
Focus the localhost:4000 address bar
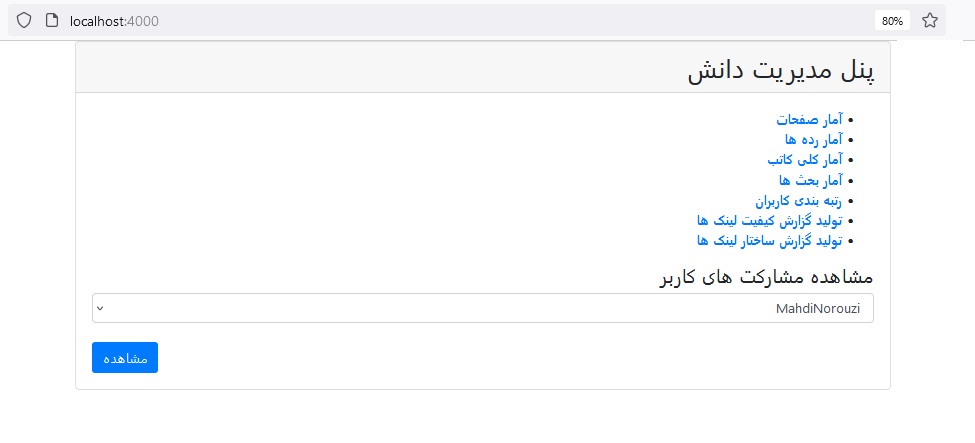point(400,20)
